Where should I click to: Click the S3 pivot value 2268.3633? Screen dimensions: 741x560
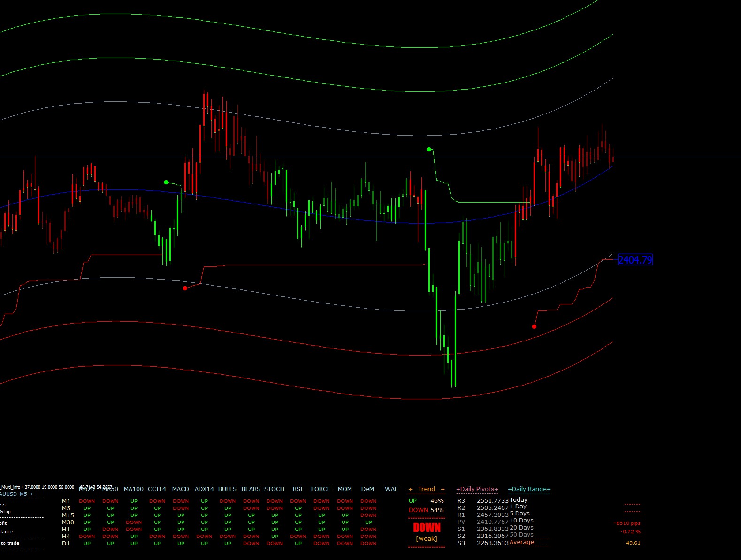click(493, 543)
